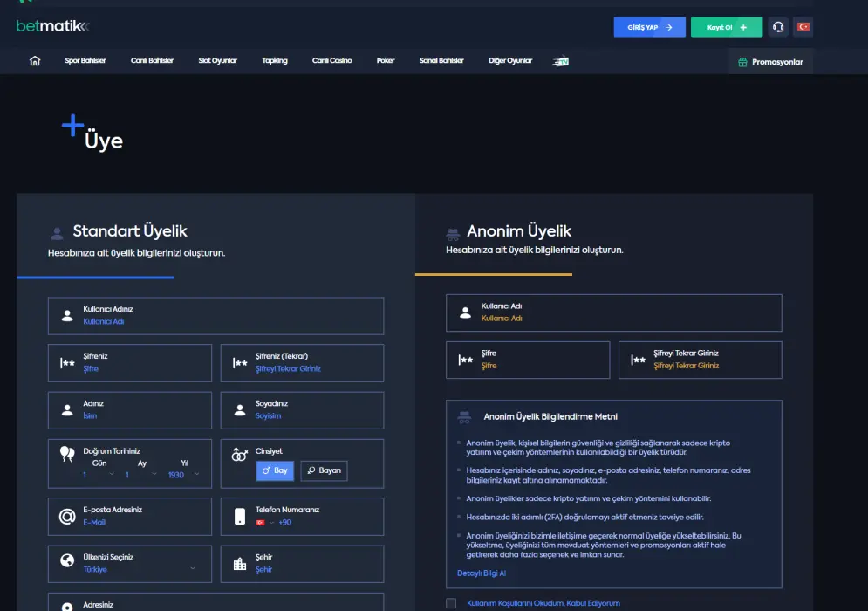Click the at-sign icon beside E-posta Adresiniz
The image size is (868, 611).
click(x=67, y=517)
